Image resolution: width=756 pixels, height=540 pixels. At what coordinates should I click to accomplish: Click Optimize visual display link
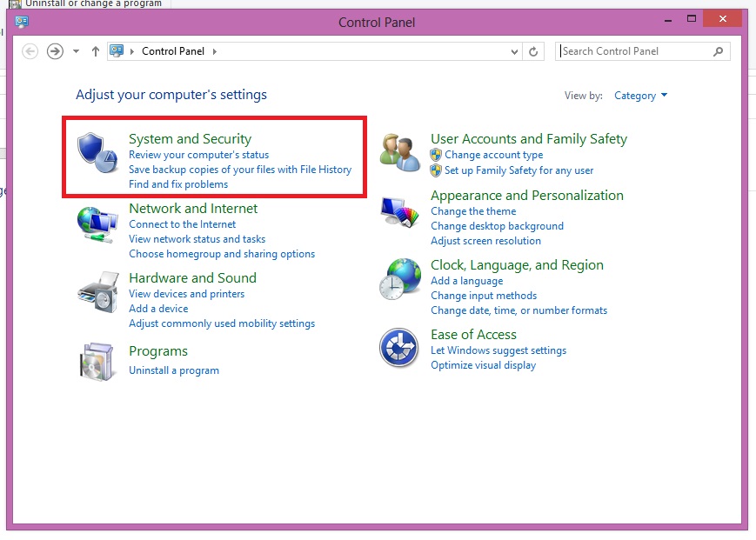point(483,365)
